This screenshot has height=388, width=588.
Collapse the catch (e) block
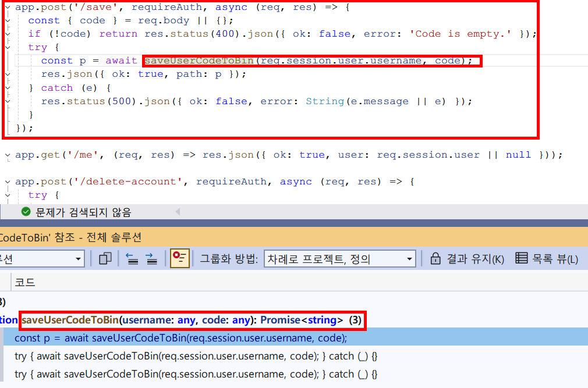click(8, 88)
